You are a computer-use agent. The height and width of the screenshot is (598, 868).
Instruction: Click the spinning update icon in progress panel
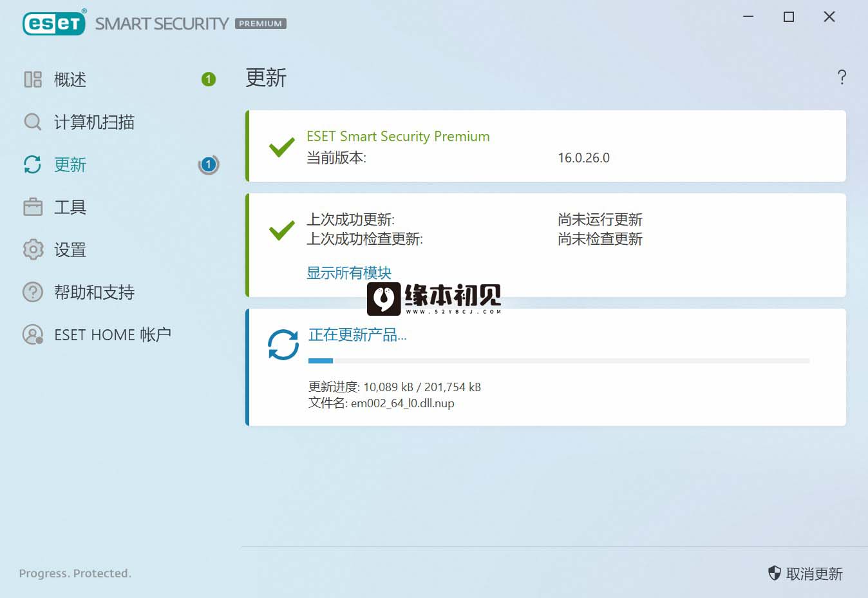283,345
